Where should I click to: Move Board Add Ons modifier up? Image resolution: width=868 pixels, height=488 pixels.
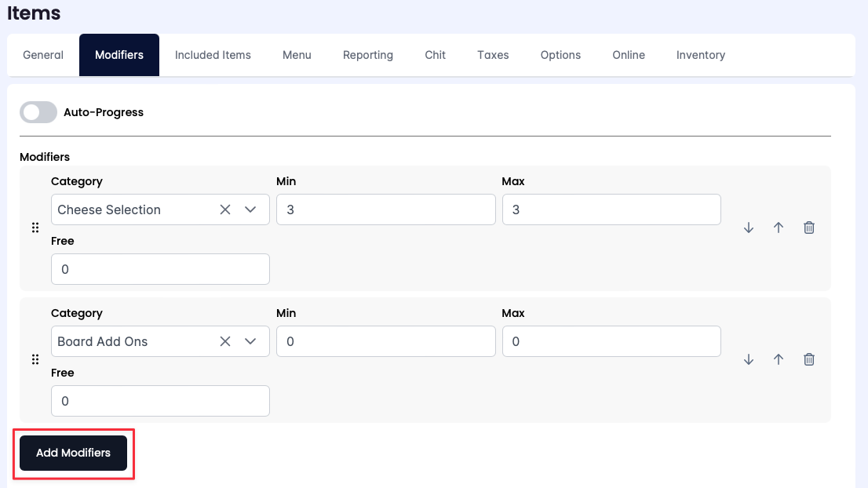779,359
